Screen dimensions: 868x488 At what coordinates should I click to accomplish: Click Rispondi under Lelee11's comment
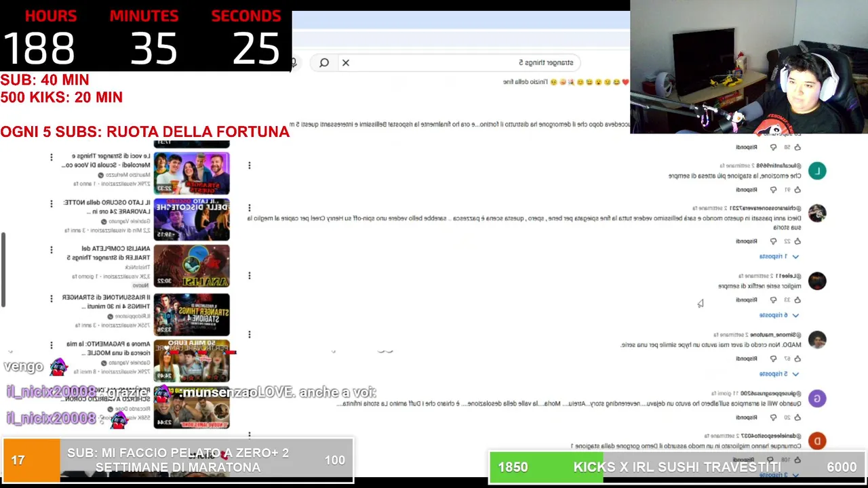pyautogui.click(x=747, y=300)
